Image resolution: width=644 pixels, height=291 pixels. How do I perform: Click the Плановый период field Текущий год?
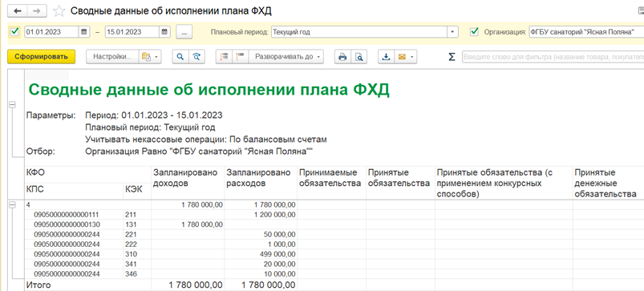(x=359, y=31)
